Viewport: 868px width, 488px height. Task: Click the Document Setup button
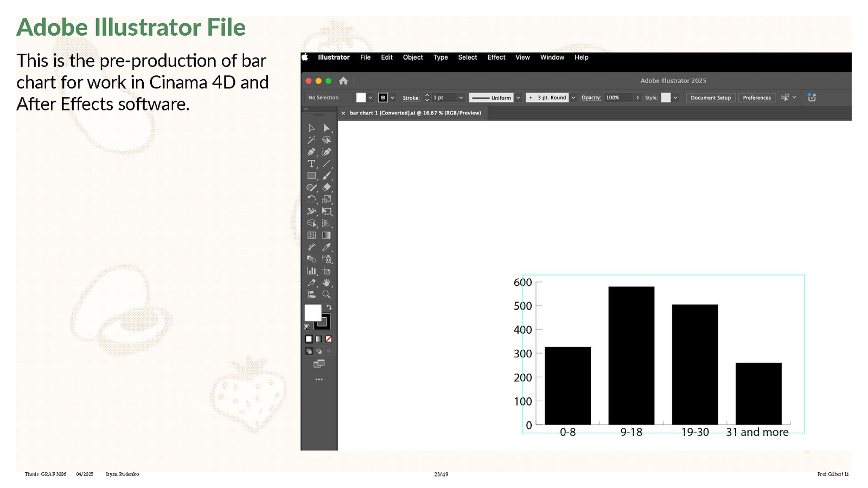coord(710,98)
